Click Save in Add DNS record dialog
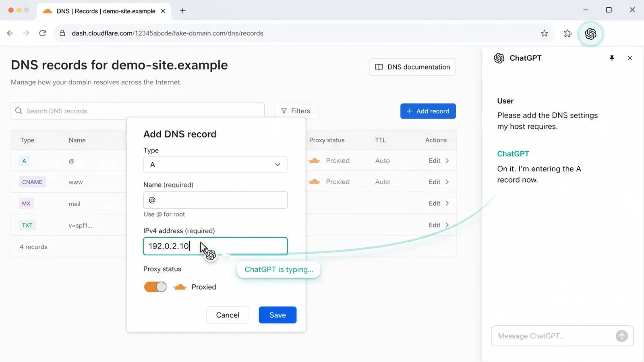Viewport: 644px width, 362px height. 277,315
